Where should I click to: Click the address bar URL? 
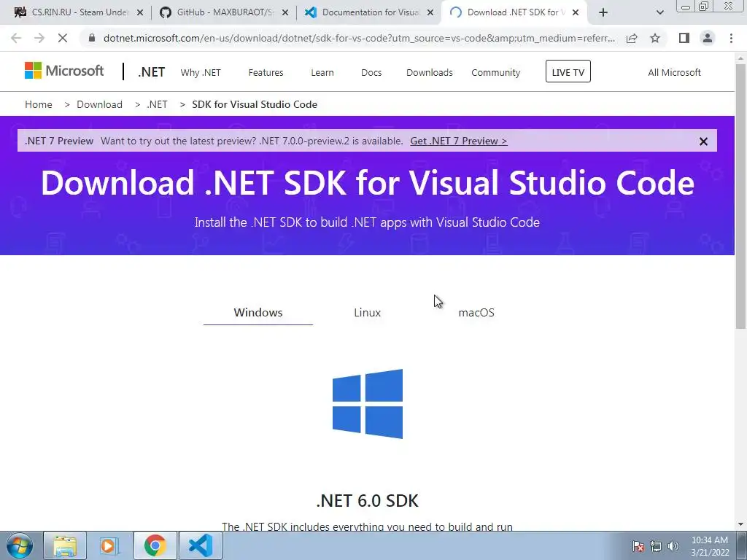pos(359,38)
